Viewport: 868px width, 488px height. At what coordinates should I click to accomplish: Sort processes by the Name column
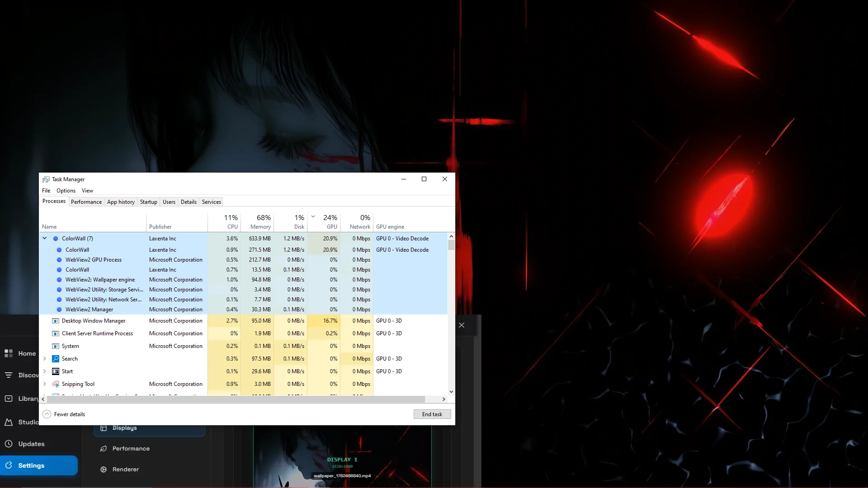93,222
